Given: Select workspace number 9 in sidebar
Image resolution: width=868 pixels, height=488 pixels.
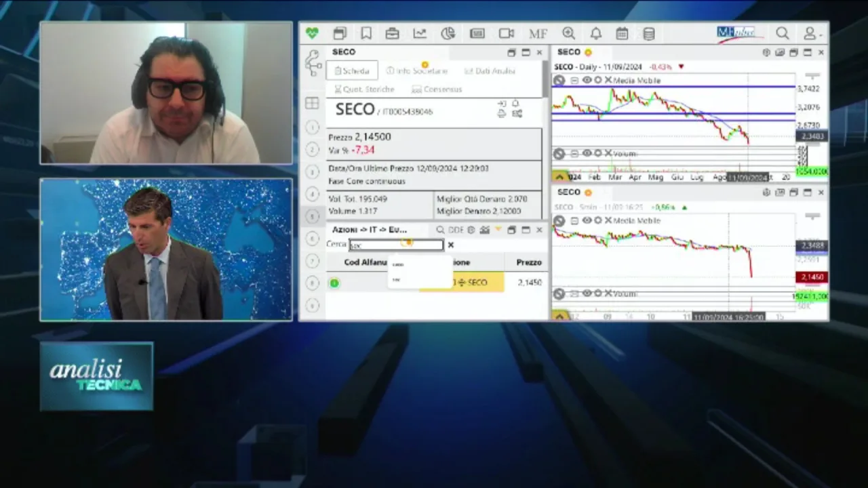Looking at the screenshot, I should (x=312, y=306).
